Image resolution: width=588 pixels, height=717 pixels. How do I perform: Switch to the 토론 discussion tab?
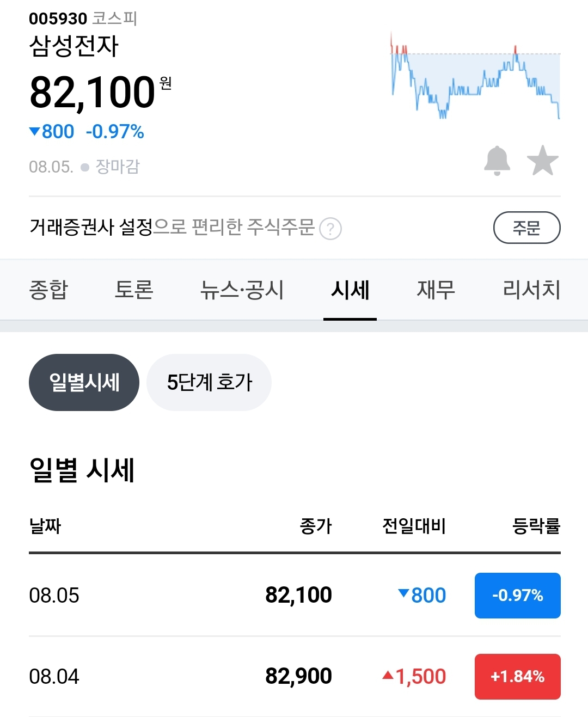pos(134,290)
